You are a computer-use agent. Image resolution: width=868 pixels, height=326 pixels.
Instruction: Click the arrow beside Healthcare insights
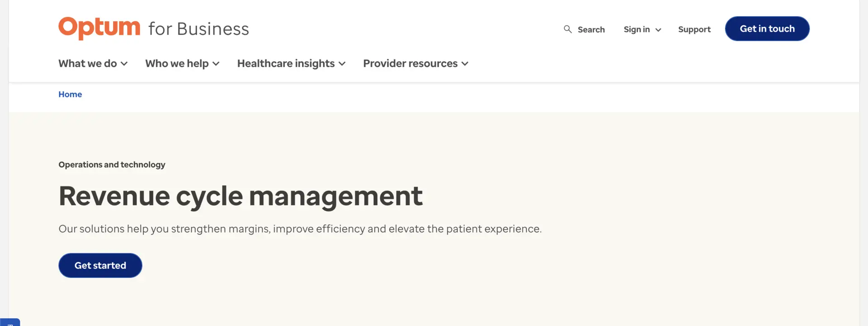tap(342, 64)
